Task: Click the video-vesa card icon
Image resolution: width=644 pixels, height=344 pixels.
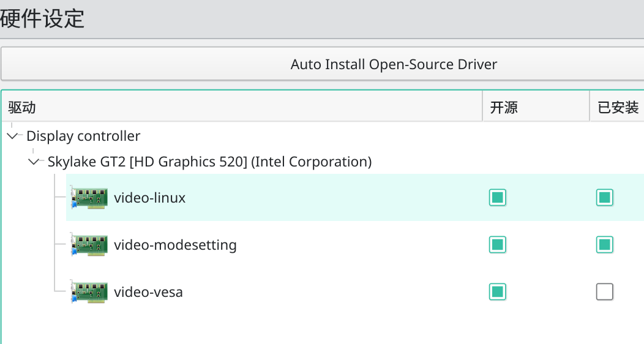Action: 89,292
